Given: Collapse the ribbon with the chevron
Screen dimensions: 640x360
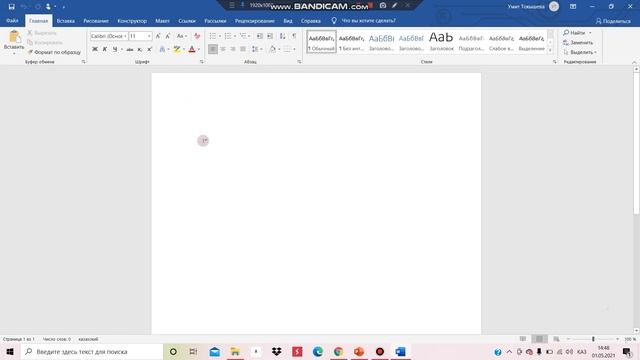Looking at the screenshot, I should tap(634, 62).
